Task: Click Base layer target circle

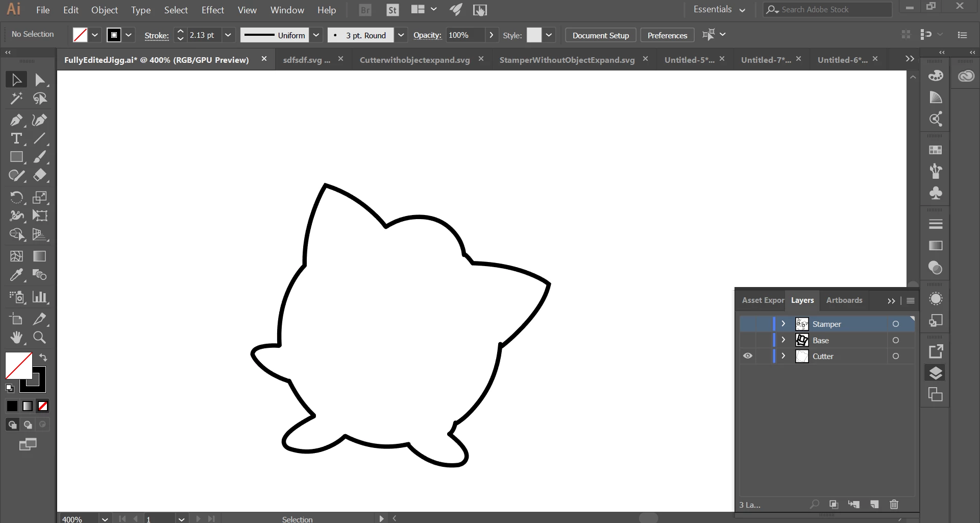Action: [x=896, y=340]
